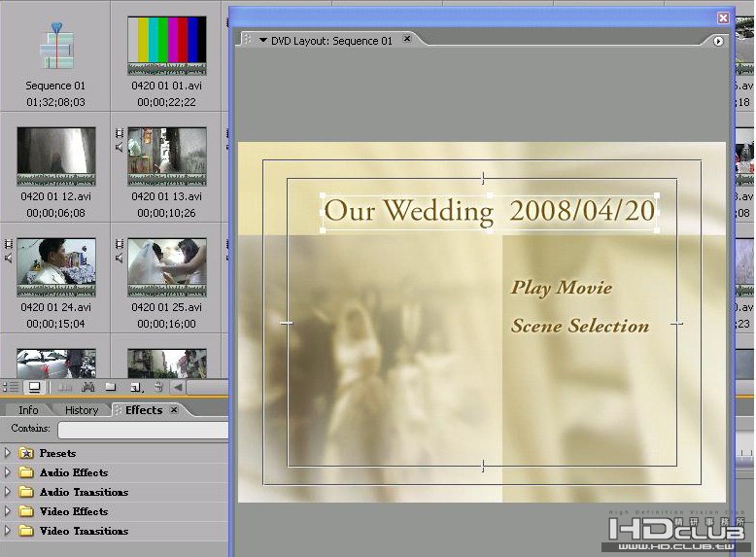Close the DVD Layout: Sequence 01 tab
Screen dimensions: 756x557
point(407,38)
